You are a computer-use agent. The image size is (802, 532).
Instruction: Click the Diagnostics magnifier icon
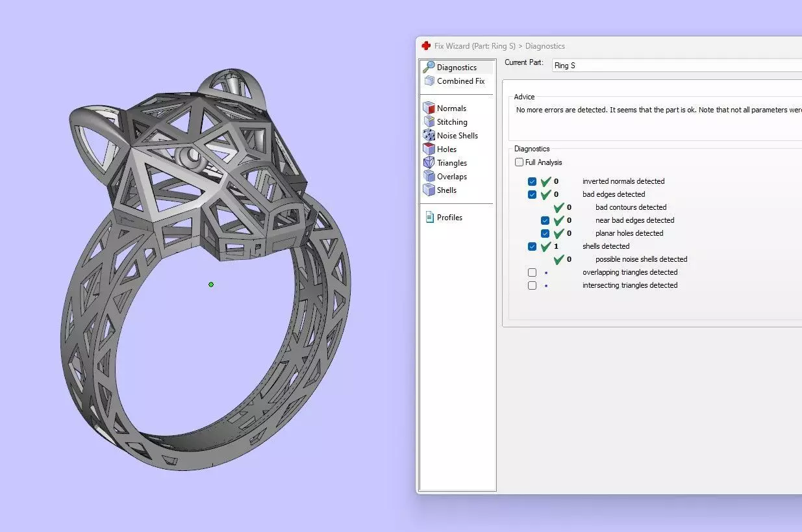click(429, 67)
